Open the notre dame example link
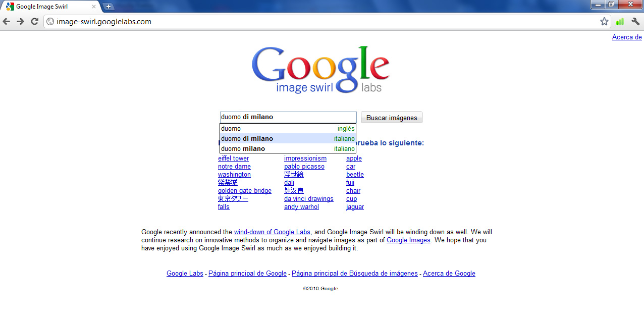The width and height of the screenshot is (644, 318). pos(234,167)
